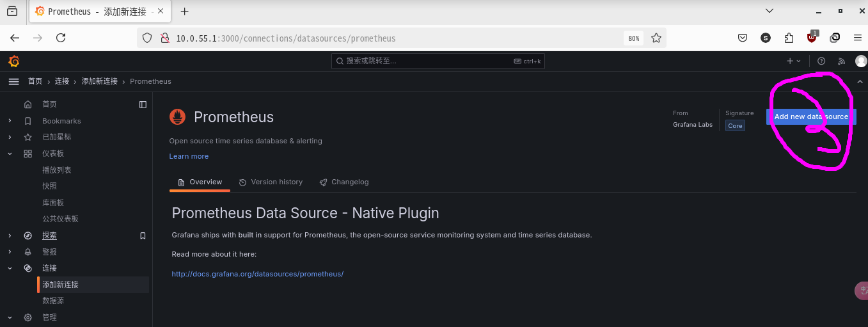This screenshot has height=327, width=868.
Task: Collapse the 管理 sidebar section
Action: [x=10, y=317]
